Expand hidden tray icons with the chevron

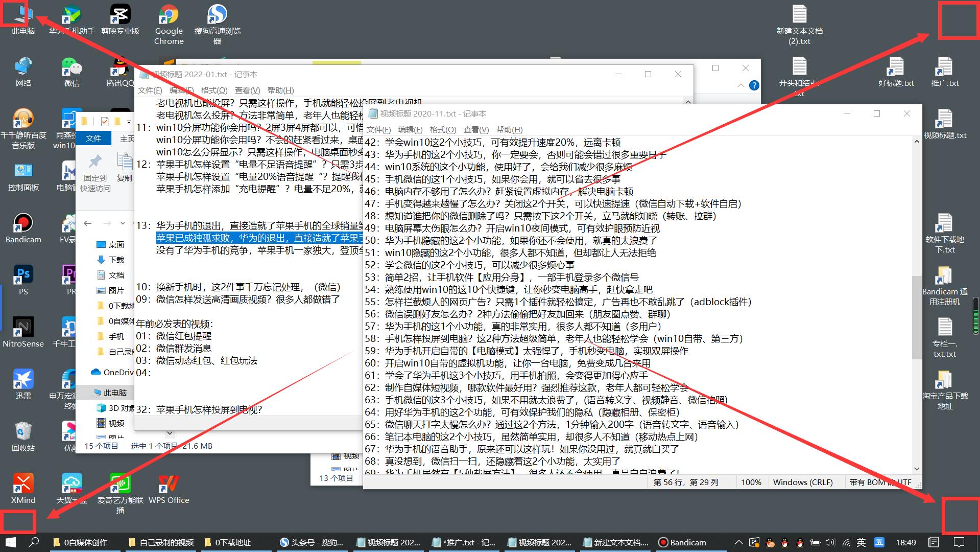coord(738,542)
